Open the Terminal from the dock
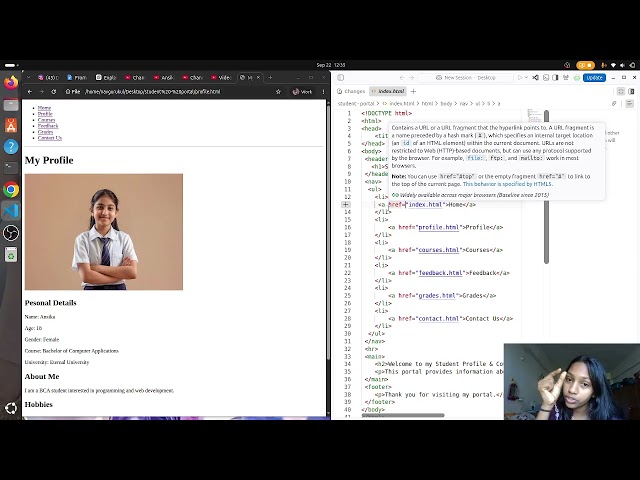The height and width of the screenshot is (480, 640). pos(11,168)
